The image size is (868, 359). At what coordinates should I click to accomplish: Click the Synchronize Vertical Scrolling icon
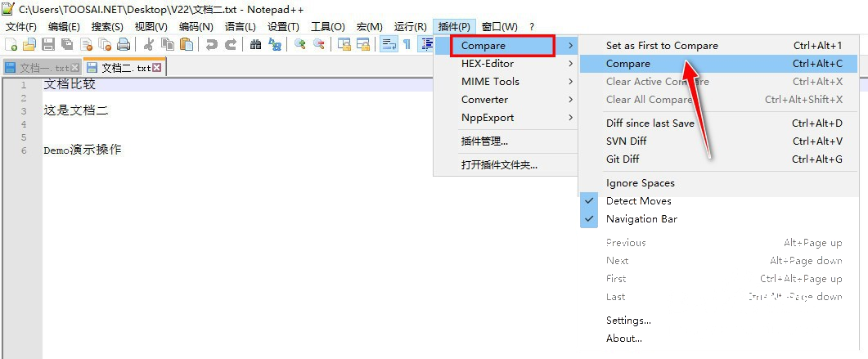[344, 44]
